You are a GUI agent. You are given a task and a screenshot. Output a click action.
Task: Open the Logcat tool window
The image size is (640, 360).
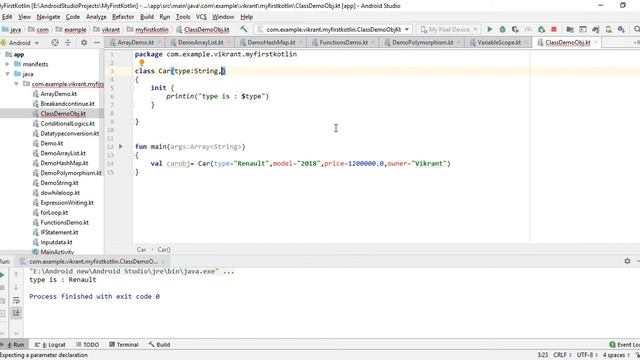[50, 344]
